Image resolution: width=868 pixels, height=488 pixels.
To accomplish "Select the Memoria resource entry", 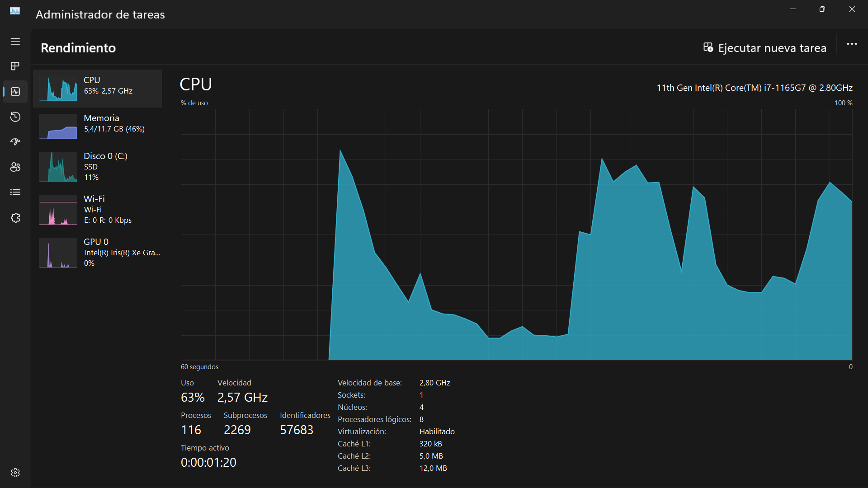I will click(97, 126).
